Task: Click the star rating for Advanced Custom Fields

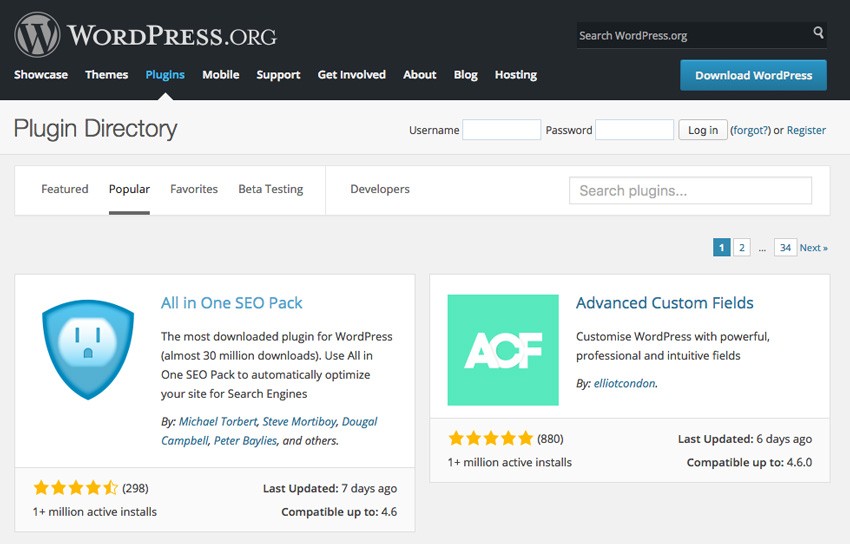Action: tap(491, 438)
